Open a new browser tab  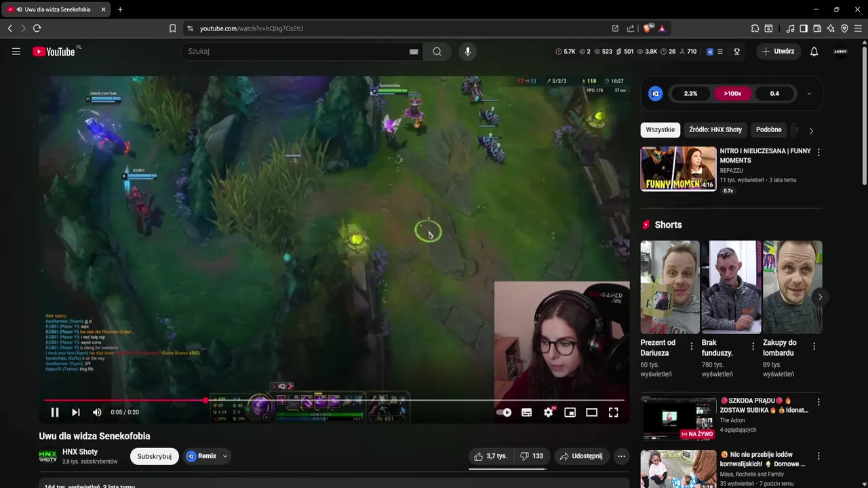tap(120, 9)
